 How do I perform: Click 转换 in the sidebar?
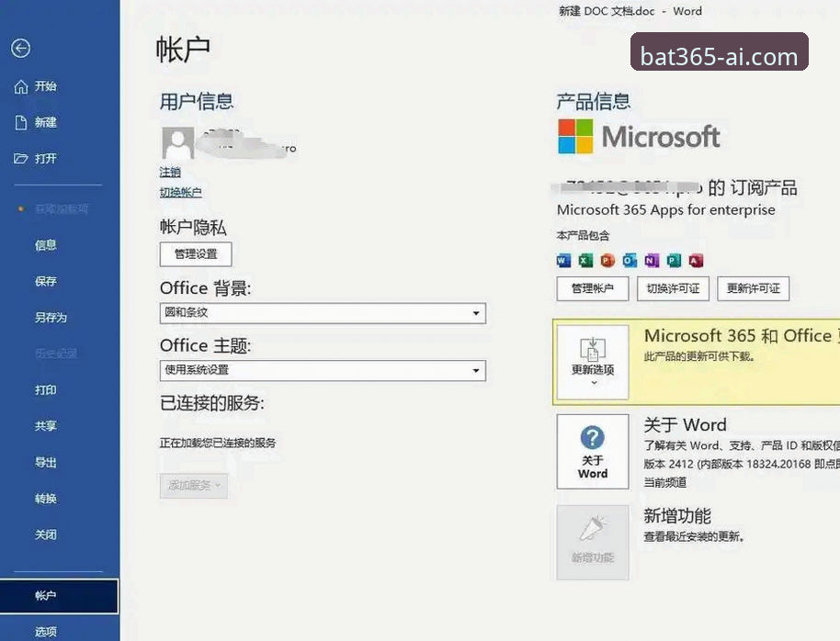point(46,499)
